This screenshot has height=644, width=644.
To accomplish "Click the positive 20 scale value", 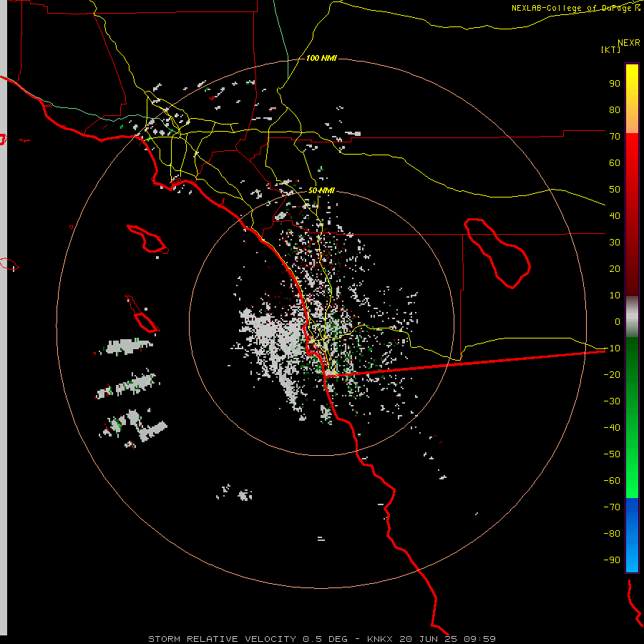I will pos(615,269).
